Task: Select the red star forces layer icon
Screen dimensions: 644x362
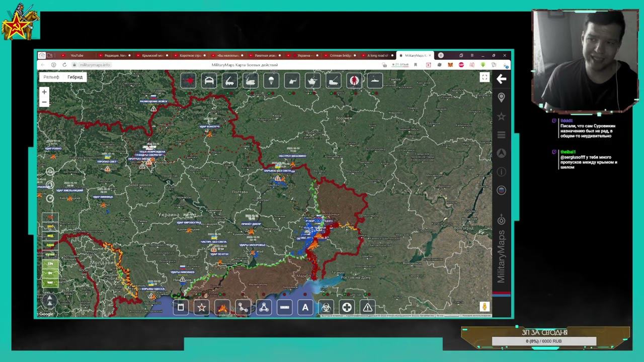Action: click(x=188, y=80)
